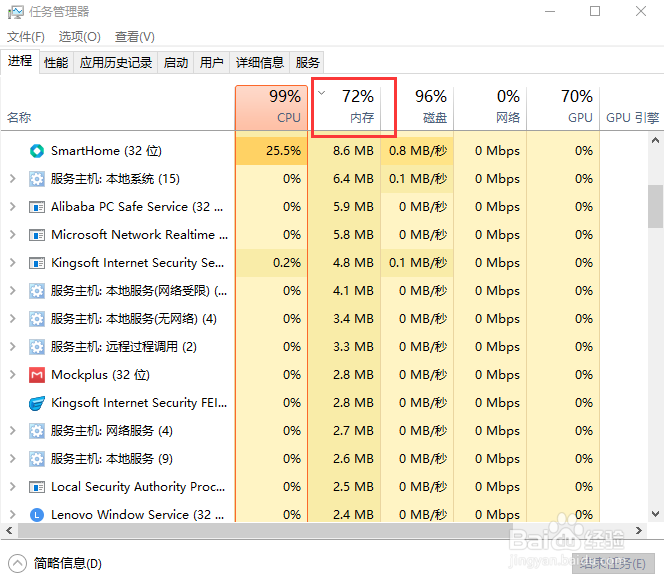Viewport: 664px width, 584px height.
Task: Open the 文件(F) menu
Action: coord(25,37)
